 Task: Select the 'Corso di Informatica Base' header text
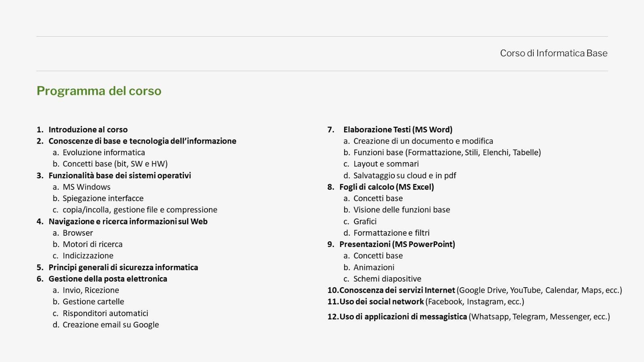tap(554, 53)
